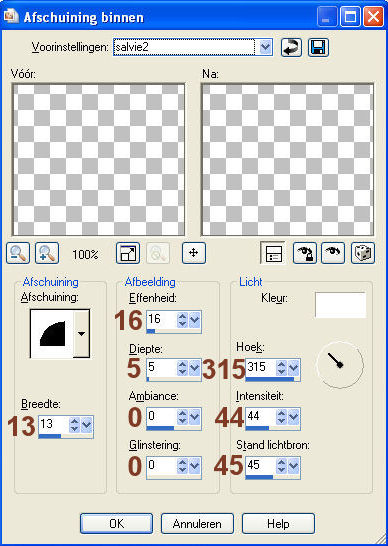Viewport: 388px width, 546px height.
Task: Click the navigate preview crosshair icon
Action: pos(194,253)
